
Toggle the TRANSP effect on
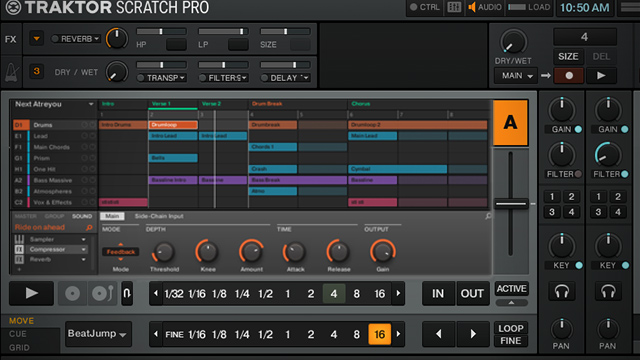tap(141, 78)
